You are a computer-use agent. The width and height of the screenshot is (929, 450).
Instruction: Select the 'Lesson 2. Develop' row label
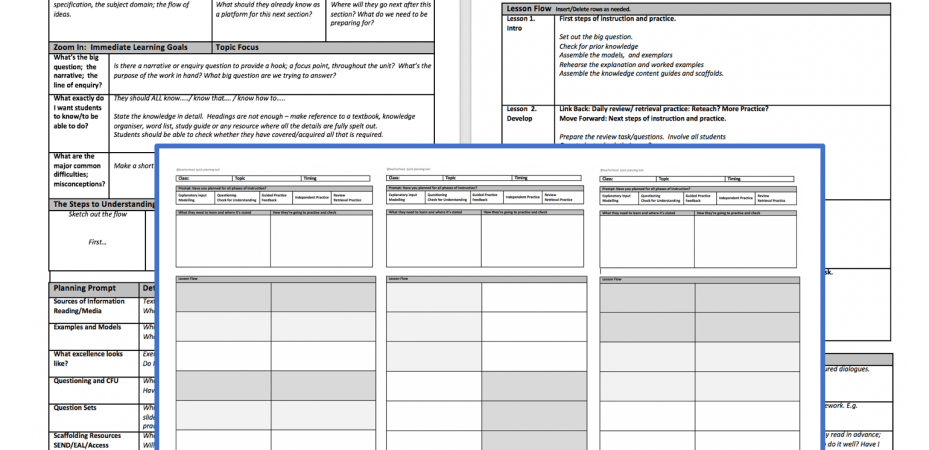point(522,113)
